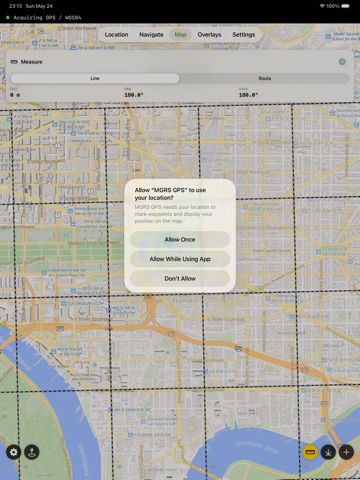Open settings gear at bottom left
Viewport: 360px width, 480px height.
14,452
